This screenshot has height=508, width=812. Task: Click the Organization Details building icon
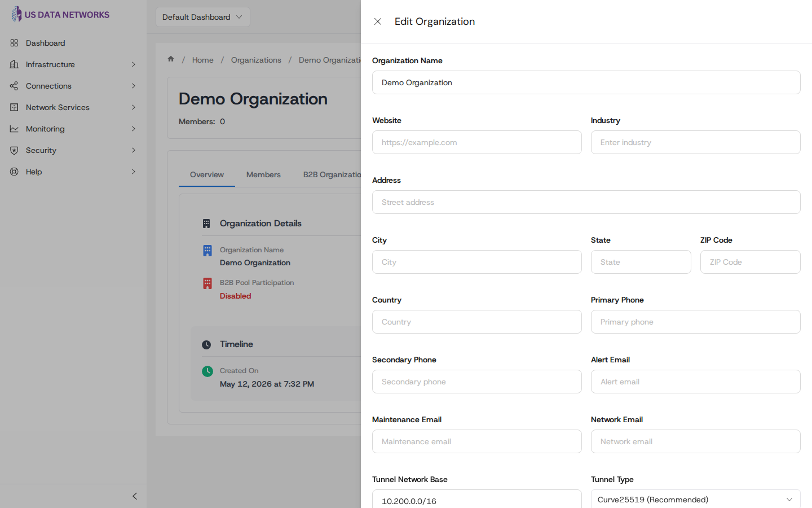(206, 224)
